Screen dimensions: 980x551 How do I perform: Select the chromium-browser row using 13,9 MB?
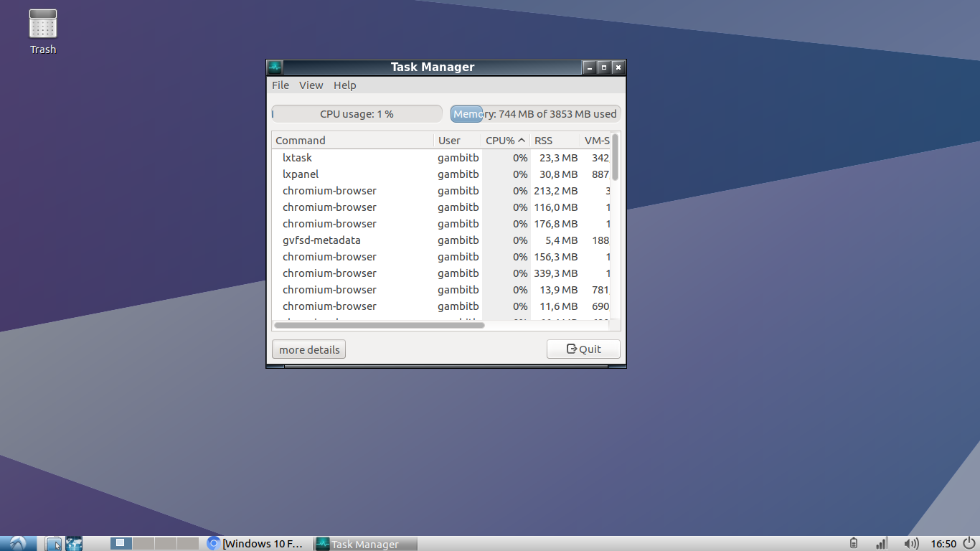441,290
